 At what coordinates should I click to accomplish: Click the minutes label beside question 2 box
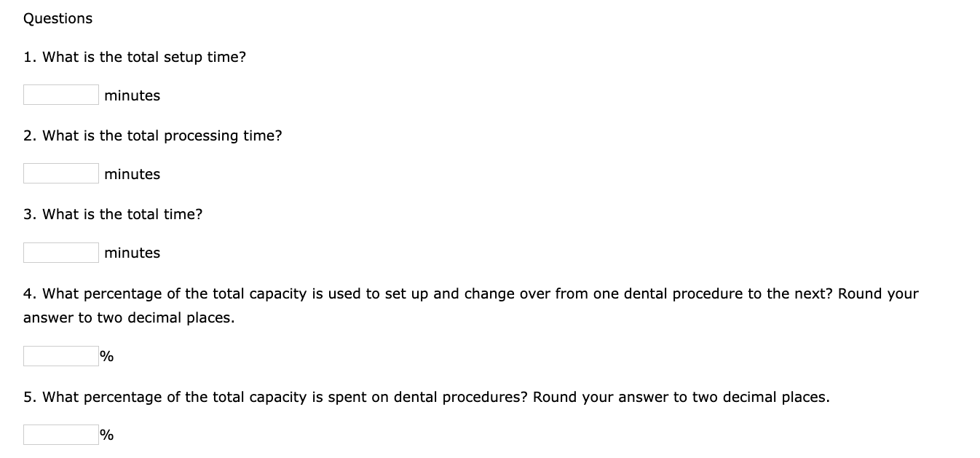tap(132, 173)
